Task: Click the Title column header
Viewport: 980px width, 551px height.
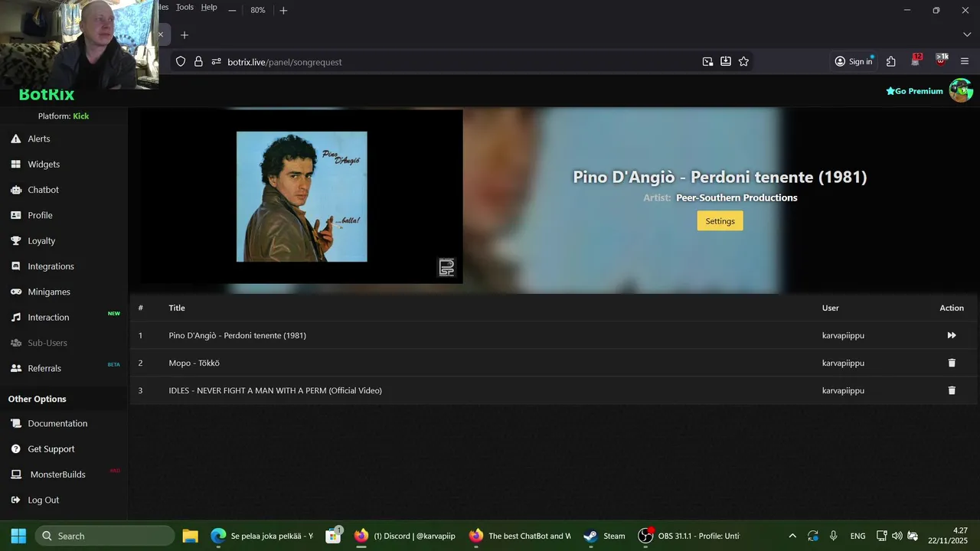Action: click(x=177, y=308)
